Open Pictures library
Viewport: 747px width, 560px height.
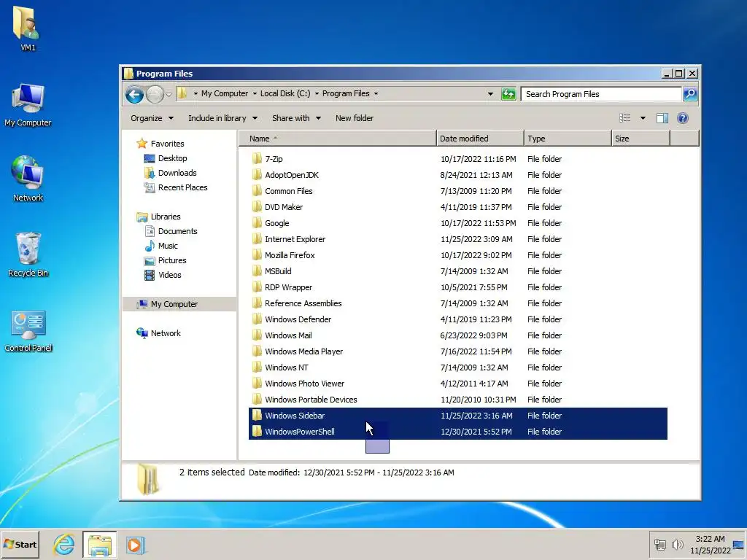pos(171,260)
